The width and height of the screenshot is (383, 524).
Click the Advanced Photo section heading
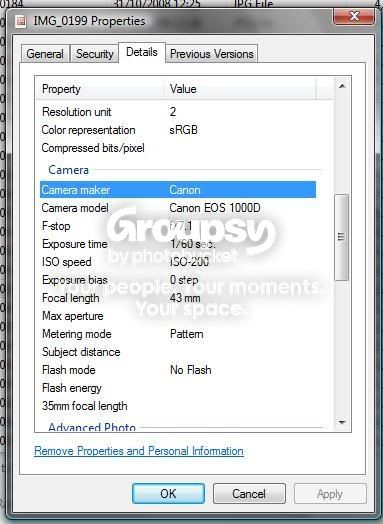(92, 427)
